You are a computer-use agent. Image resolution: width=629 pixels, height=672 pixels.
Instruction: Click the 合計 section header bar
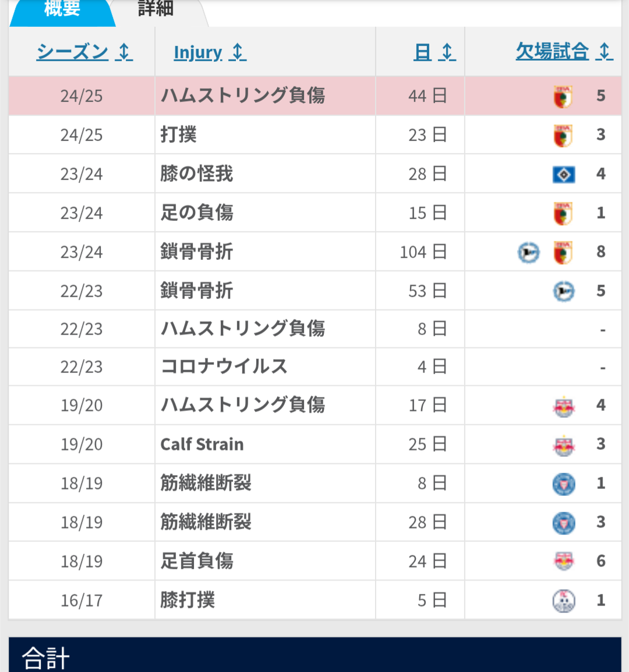pyautogui.click(x=314, y=656)
